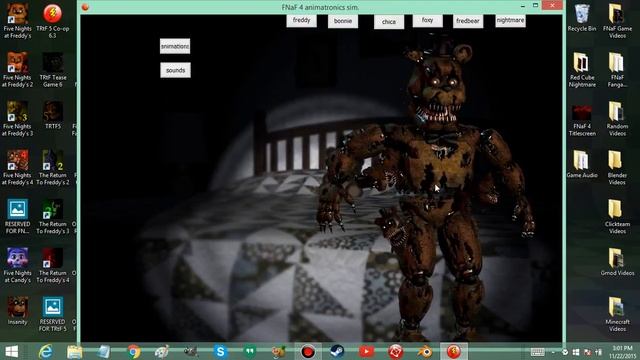Open Minecraft Videos folder
Image resolution: width=640 pixels, height=360 pixels.
[617, 314]
